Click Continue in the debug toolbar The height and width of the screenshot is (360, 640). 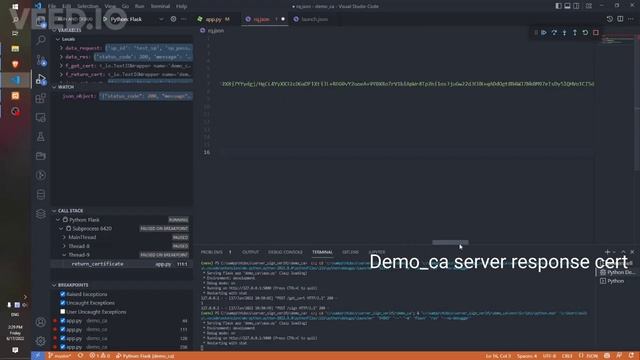pos(544,33)
